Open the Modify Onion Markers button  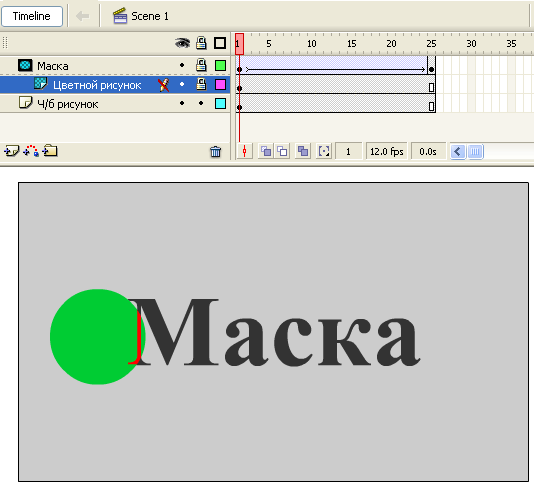click(324, 151)
